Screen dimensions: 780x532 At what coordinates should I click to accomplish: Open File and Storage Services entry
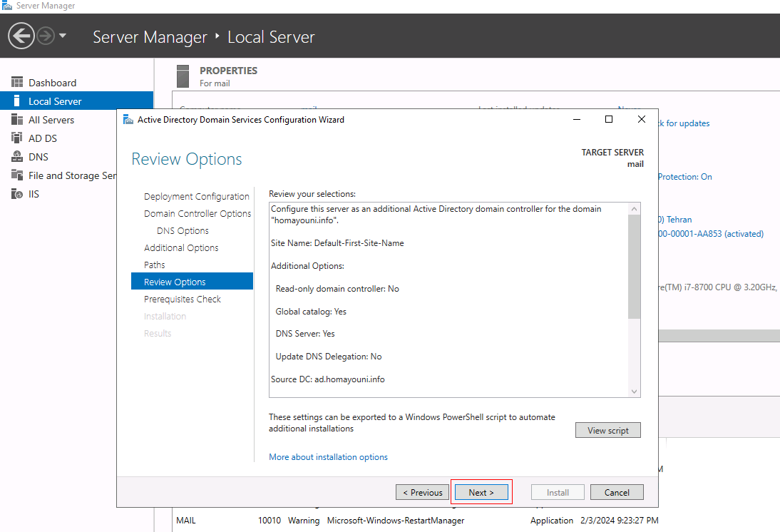point(72,175)
